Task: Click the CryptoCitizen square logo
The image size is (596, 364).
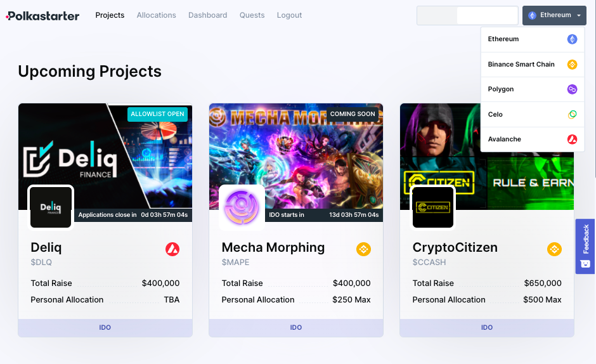Action: (432, 207)
